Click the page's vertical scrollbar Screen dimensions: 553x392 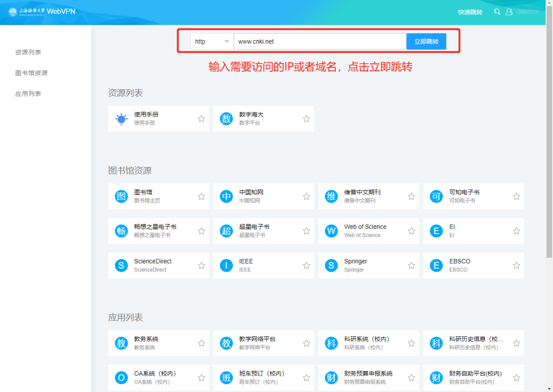click(549, 138)
